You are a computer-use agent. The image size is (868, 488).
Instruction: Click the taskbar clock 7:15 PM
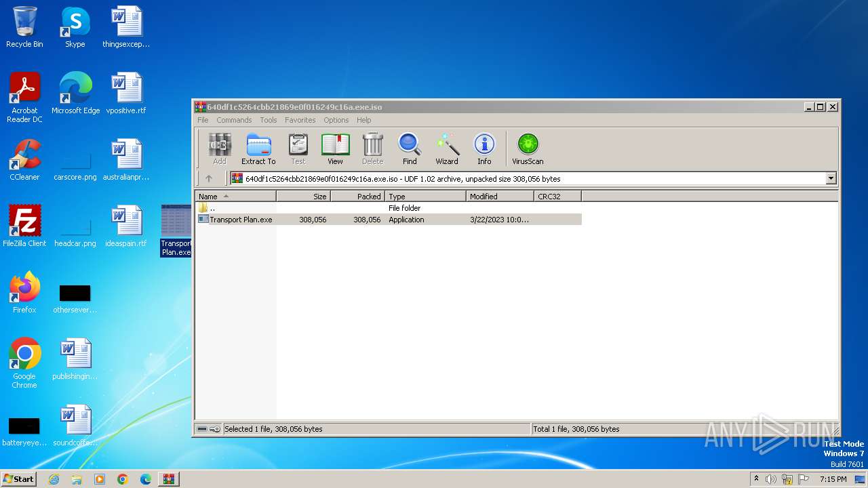(833, 479)
